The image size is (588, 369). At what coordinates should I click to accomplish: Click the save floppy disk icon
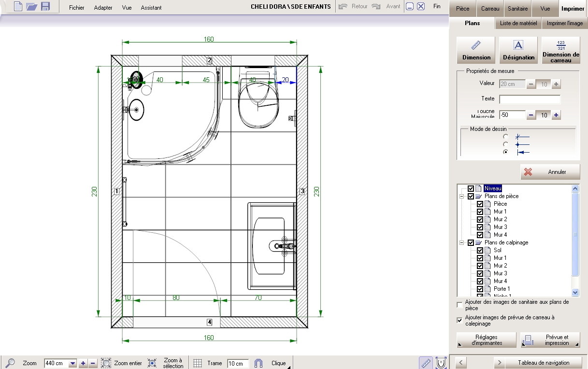[45, 7]
